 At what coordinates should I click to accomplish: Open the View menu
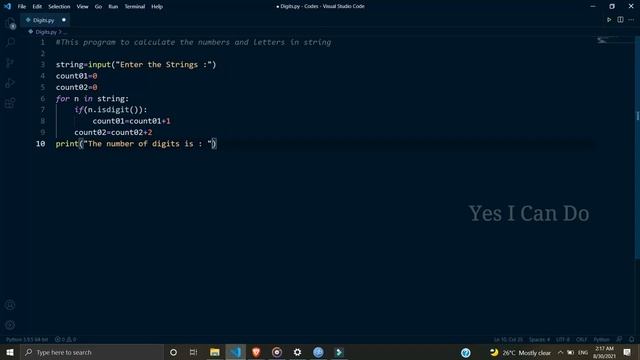point(82,7)
